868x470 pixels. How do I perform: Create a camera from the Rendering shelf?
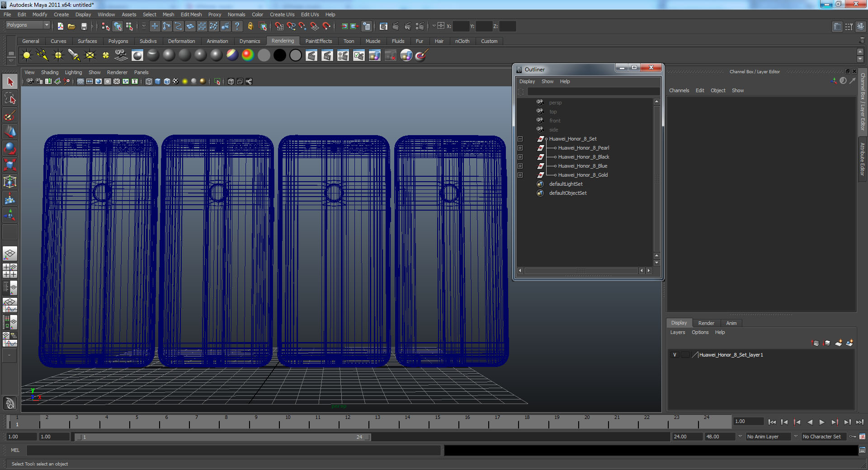click(122, 55)
